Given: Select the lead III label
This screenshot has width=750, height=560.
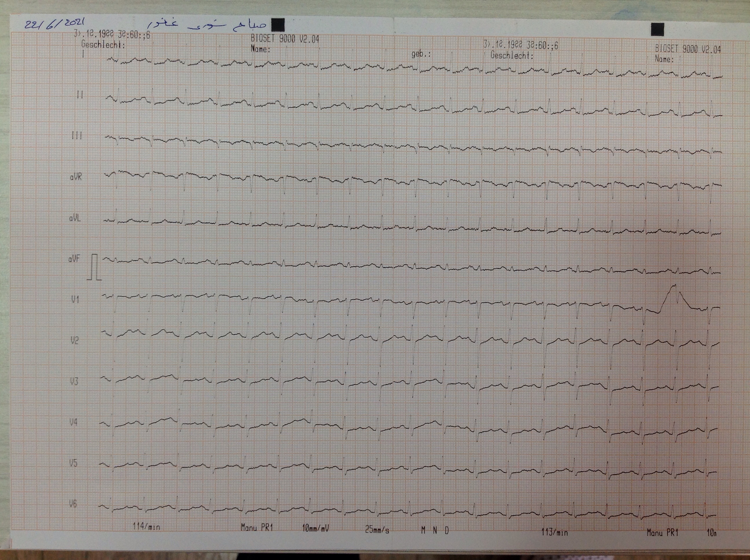Looking at the screenshot, I should point(77,136).
